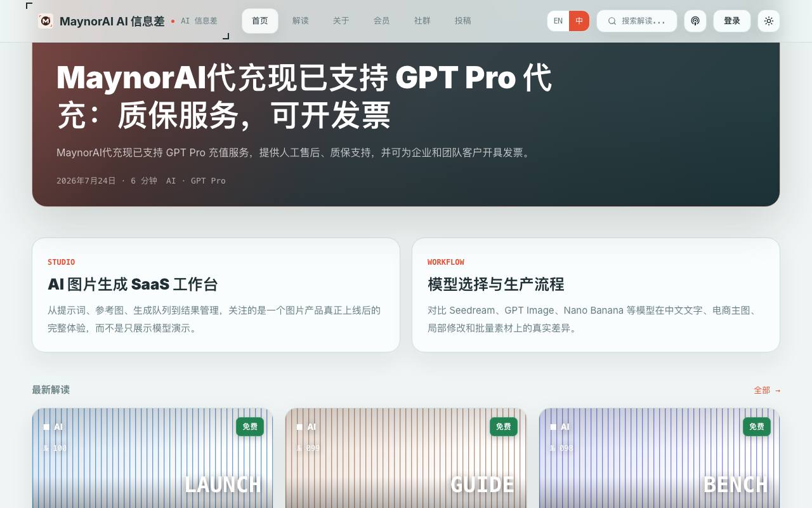812x508 pixels.
Task: Open the 投稿 nav item
Action: point(463,21)
